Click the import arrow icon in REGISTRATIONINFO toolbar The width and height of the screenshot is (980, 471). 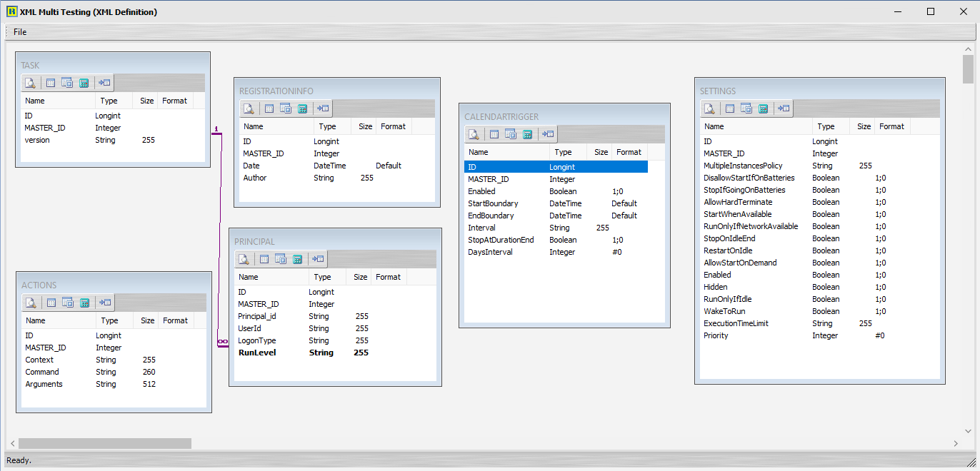point(323,108)
